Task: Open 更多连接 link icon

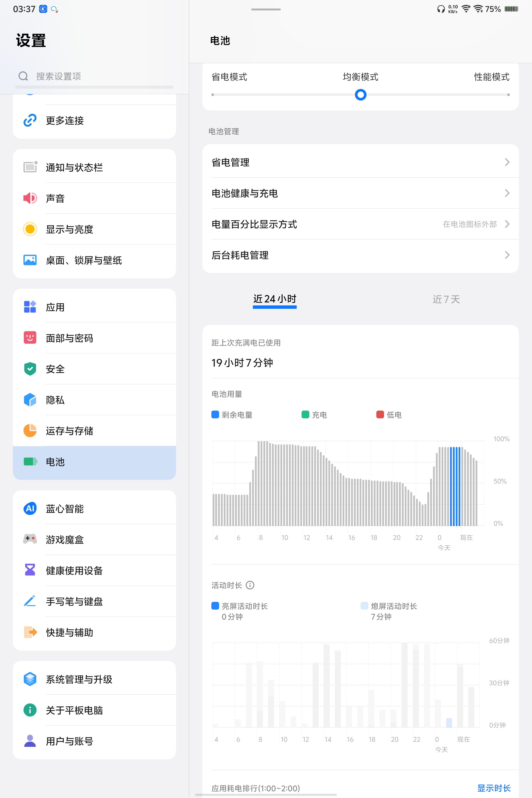Action: coord(30,120)
